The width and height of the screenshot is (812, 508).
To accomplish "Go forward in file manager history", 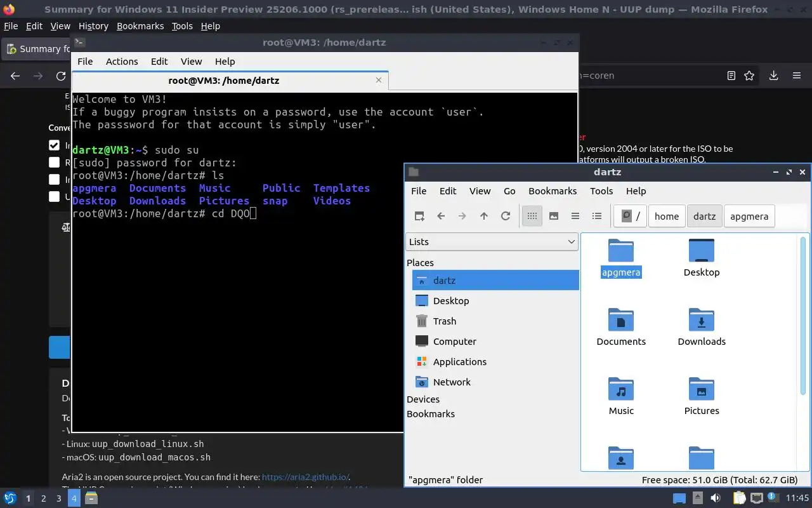I will pyautogui.click(x=462, y=216).
